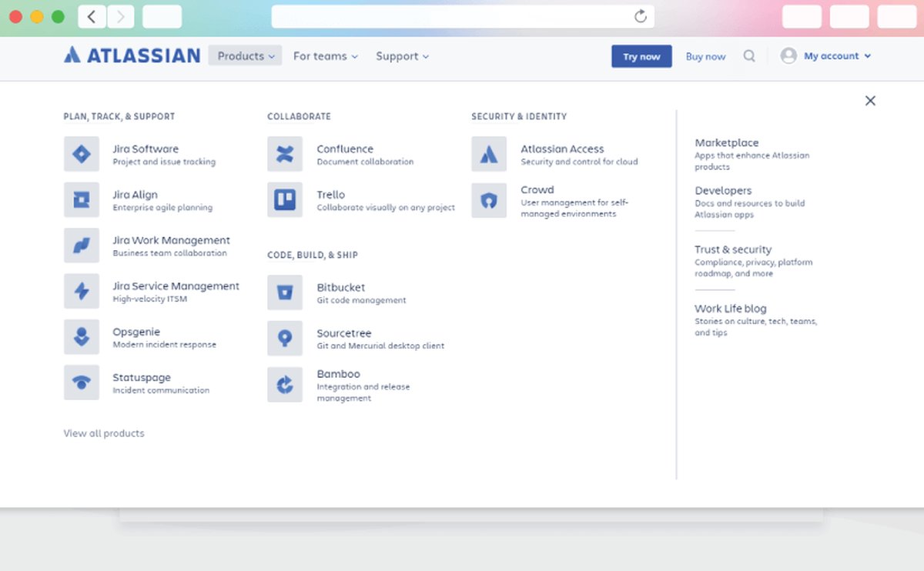
Task: Expand the For teams dropdown
Action: [x=325, y=56]
